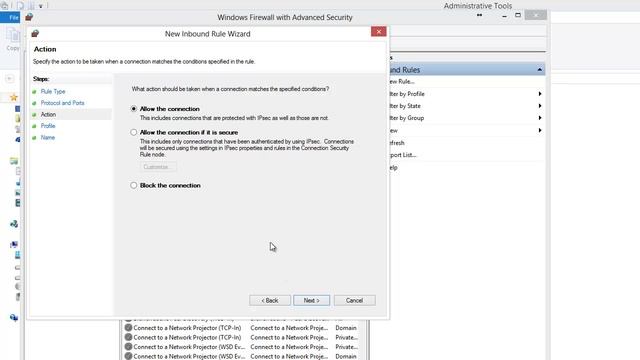Select Network Projector (TCP-In) Private rule row
Viewport: 640px width, 360px height.
[243, 337]
